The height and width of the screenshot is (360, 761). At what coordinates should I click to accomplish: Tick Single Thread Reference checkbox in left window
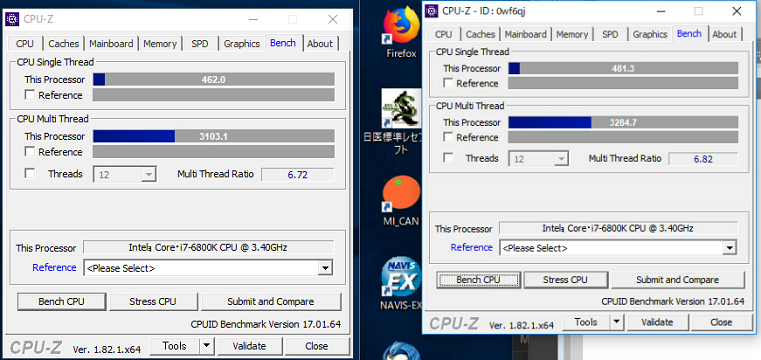coord(30,95)
